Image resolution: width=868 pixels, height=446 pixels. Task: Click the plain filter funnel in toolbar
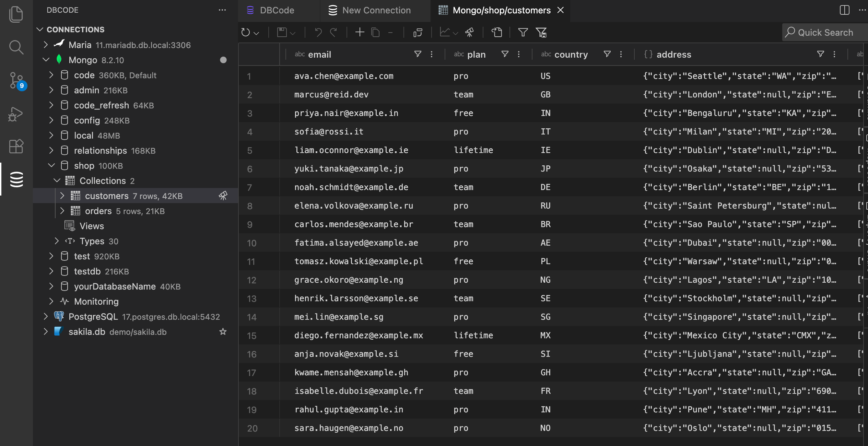(x=523, y=33)
